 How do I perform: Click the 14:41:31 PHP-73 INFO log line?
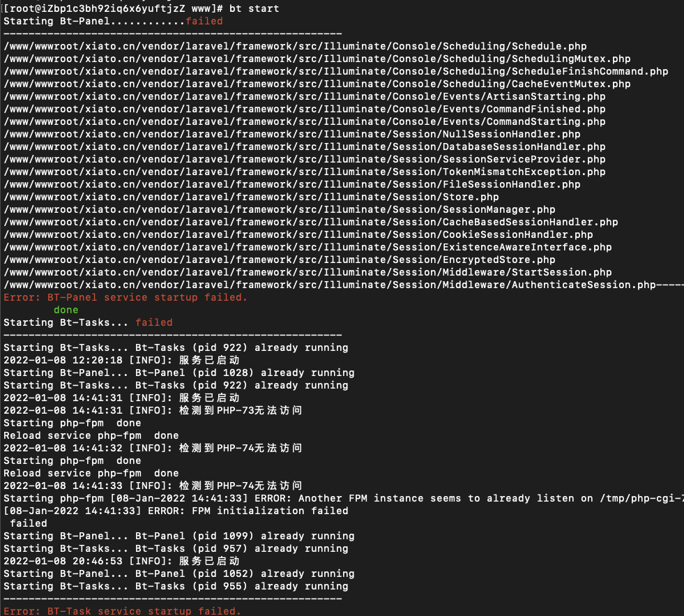[x=153, y=411]
